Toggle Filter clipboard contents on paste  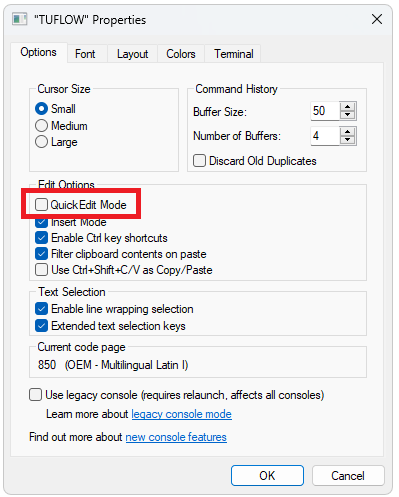[x=41, y=254]
